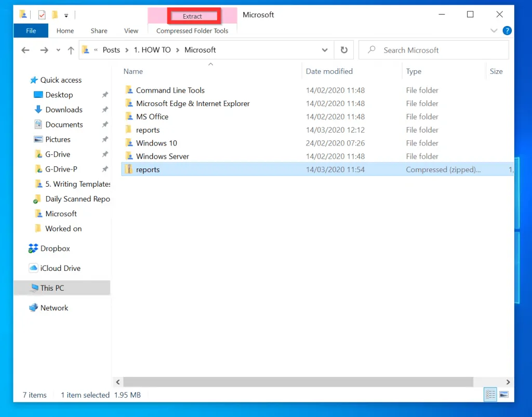
Task: Open recent locations chevron beside the Forward arrow
Action: pos(58,50)
